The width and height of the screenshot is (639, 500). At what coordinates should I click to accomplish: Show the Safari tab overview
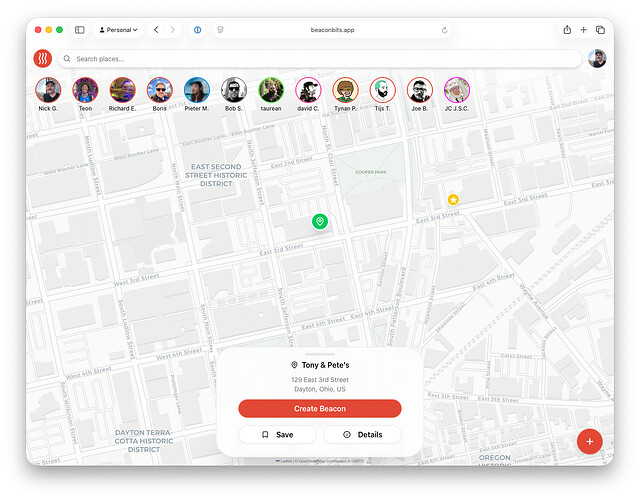[x=600, y=30]
